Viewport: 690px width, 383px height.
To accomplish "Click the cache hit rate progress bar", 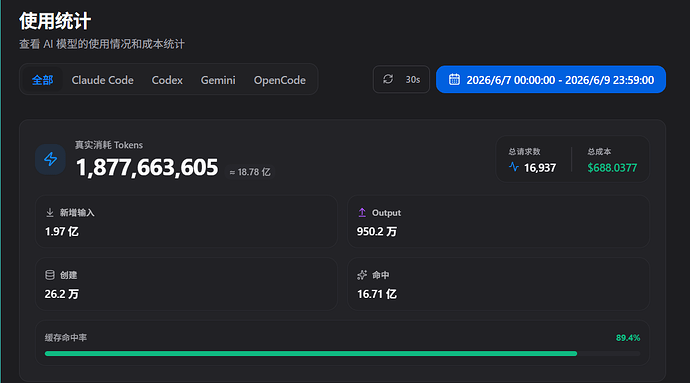I will click(342, 354).
